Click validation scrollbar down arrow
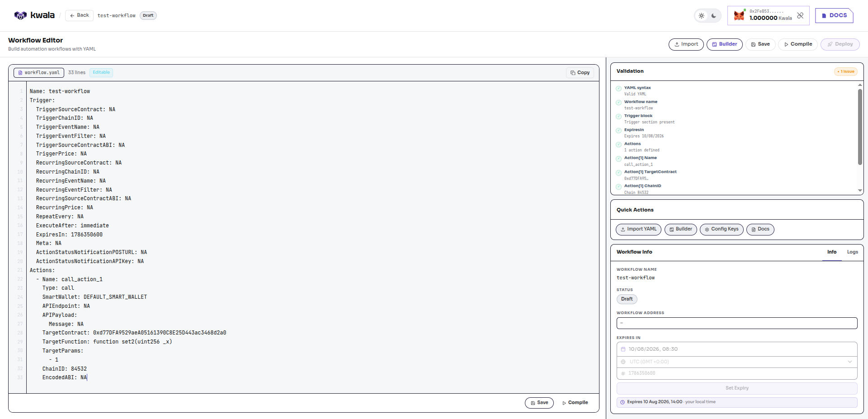868x419 pixels. [860, 191]
